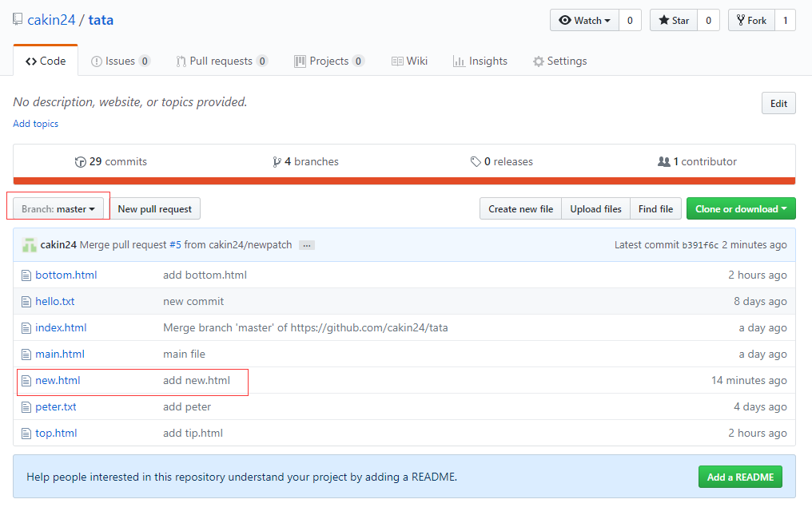Viewport: 812px width, 511px height.
Task: Click the Find file button
Action: [655, 209]
